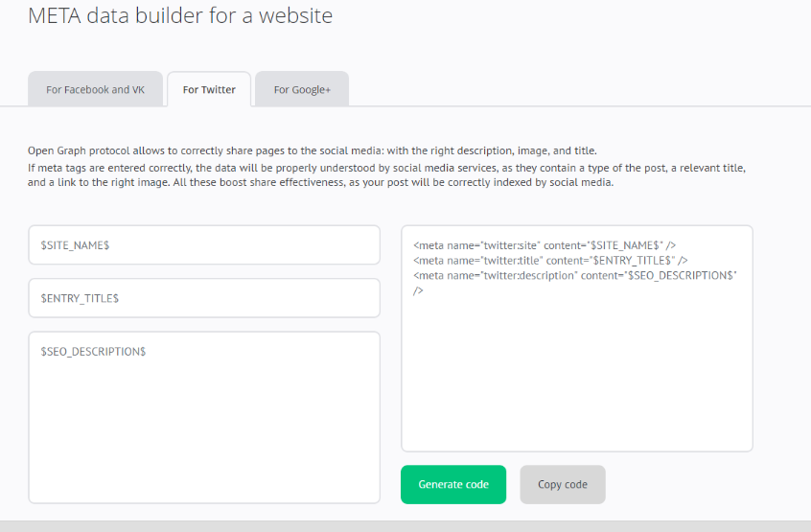Click the generated meta code output box

click(x=577, y=338)
